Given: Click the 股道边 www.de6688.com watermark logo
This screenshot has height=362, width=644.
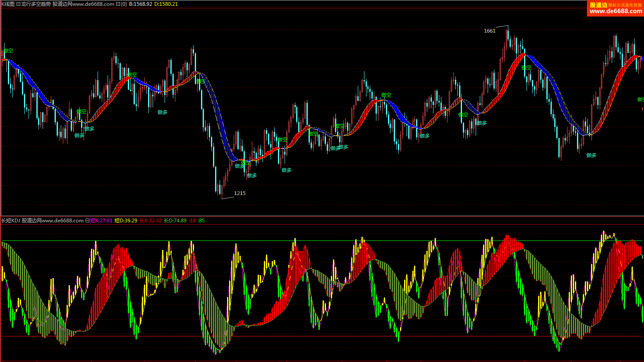Looking at the screenshot, I should pyautogui.click(x=615, y=8).
